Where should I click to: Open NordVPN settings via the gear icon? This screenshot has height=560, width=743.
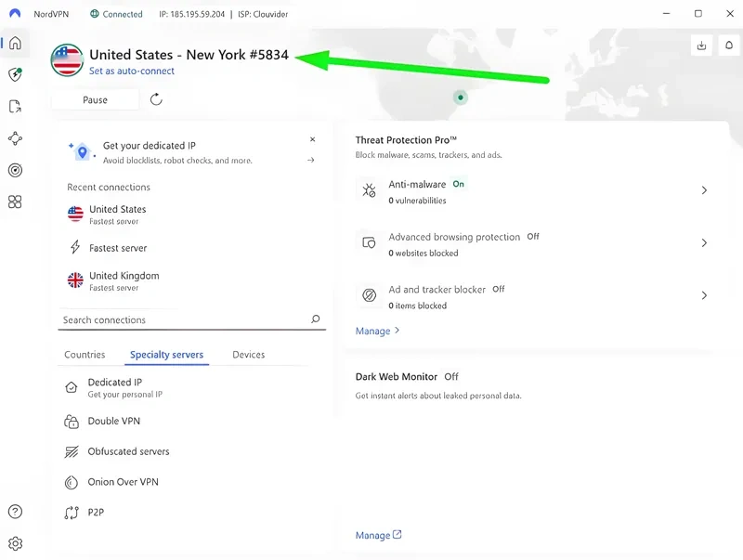[x=16, y=543]
